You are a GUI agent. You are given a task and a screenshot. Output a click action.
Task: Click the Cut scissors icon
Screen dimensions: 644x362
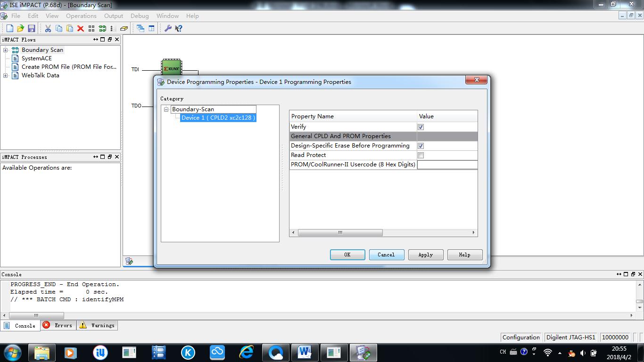pos(48,28)
